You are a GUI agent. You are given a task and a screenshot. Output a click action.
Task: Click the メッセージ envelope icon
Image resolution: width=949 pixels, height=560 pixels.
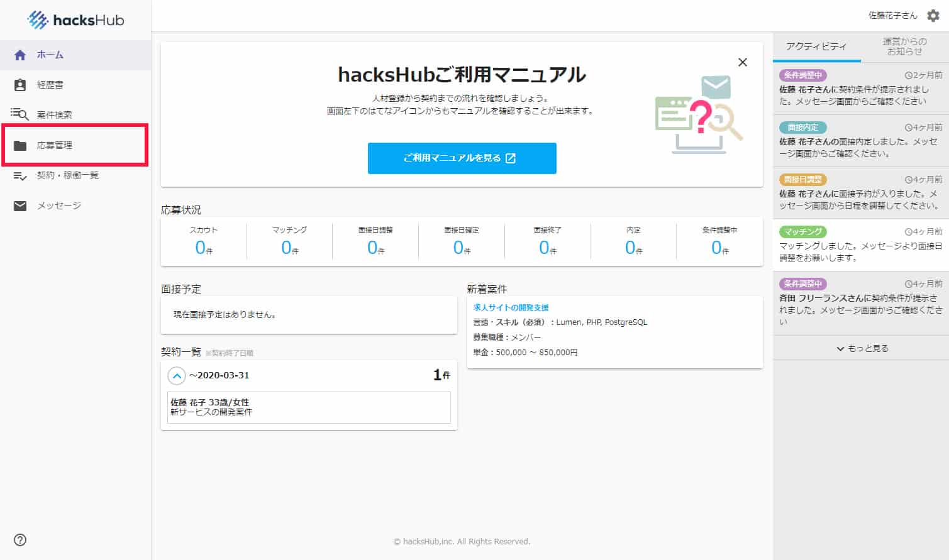20,206
